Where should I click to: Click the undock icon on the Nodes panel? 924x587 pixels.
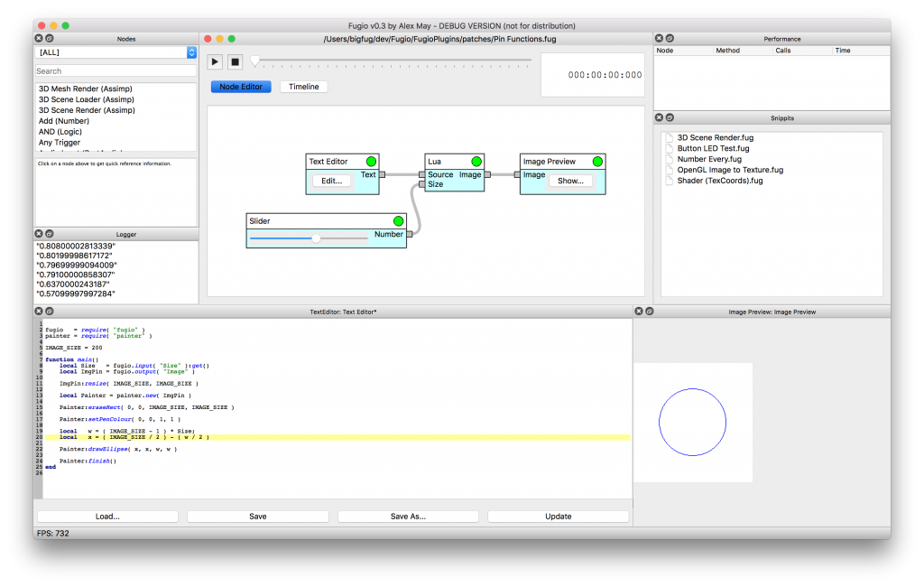(x=48, y=38)
